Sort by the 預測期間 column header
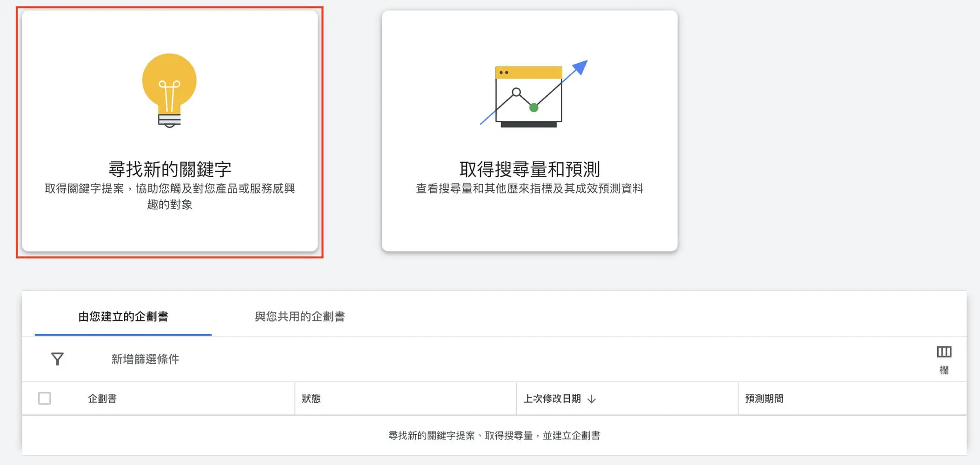980x465 pixels. (x=764, y=399)
